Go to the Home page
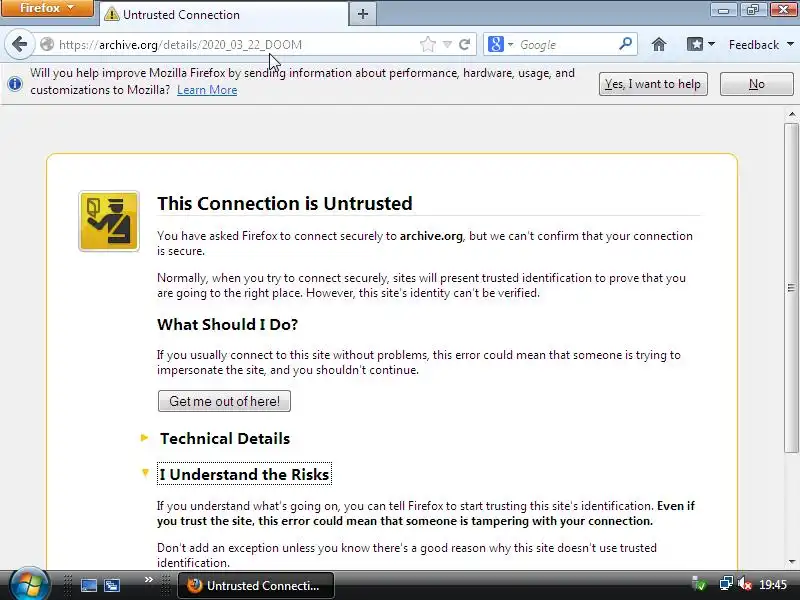The height and width of the screenshot is (600, 800). coord(659,44)
